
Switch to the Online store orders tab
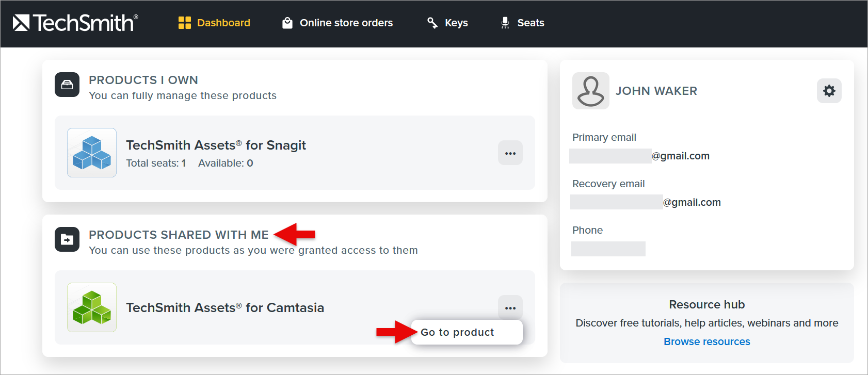pos(337,23)
